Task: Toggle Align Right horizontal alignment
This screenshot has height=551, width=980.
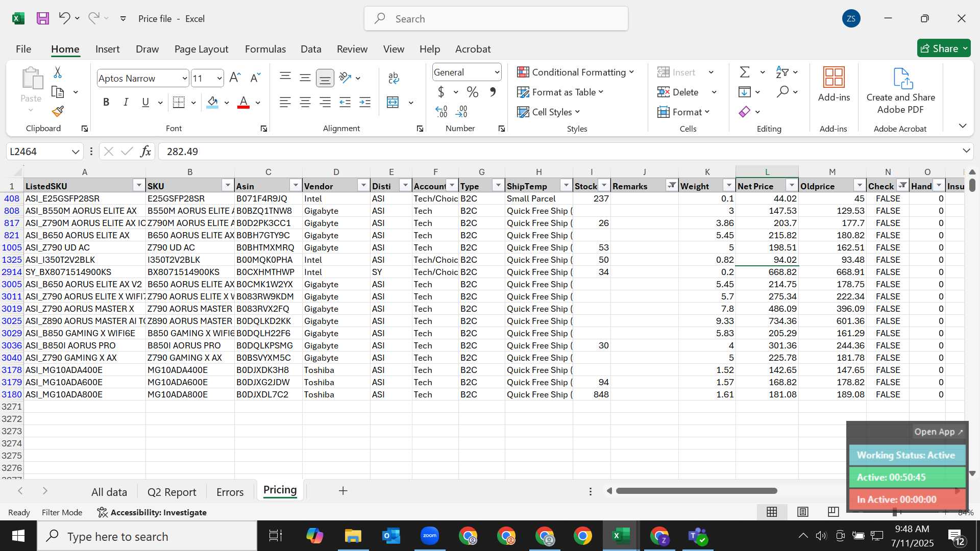Action: click(325, 103)
